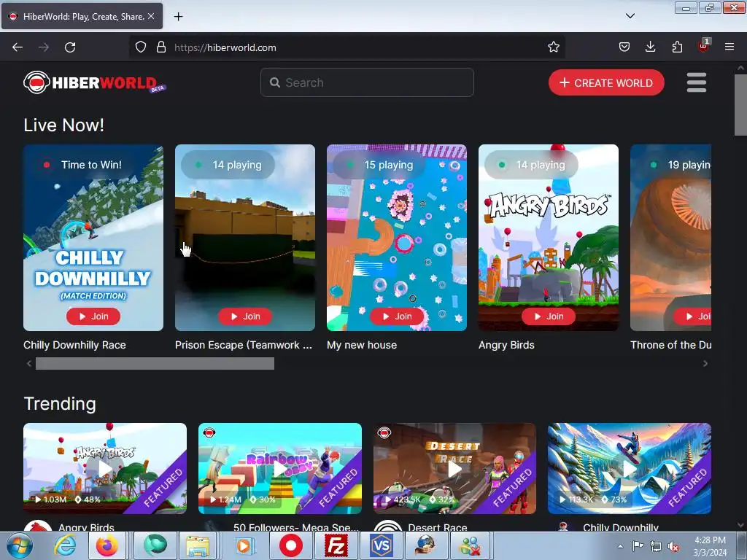The height and width of the screenshot is (560, 747).
Task: Show hidden system tray icons
Action: (620, 546)
